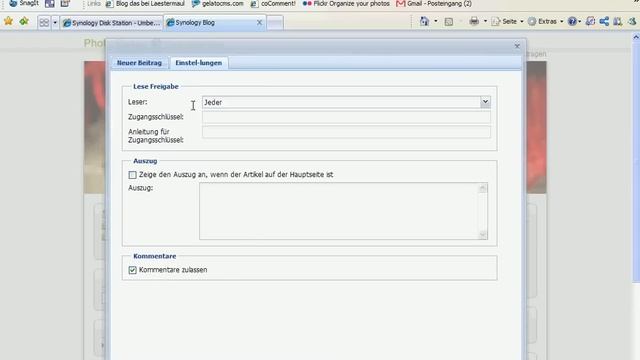Open the Seite menu
Image resolution: width=640 pixels, height=360 pixels.
pyautogui.click(x=508, y=22)
